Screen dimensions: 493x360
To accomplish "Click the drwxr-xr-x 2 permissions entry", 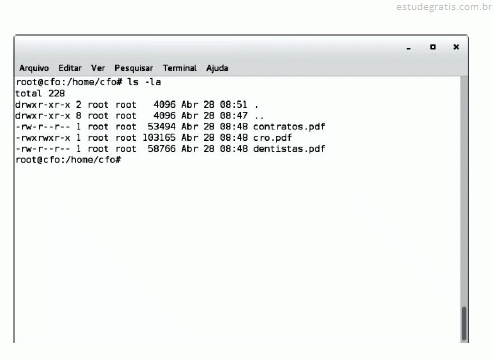I will click(x=48, y=105).
